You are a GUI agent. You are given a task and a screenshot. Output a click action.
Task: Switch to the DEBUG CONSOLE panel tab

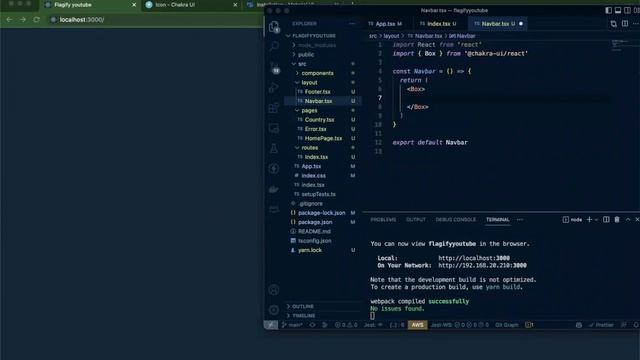coord(456,220)
